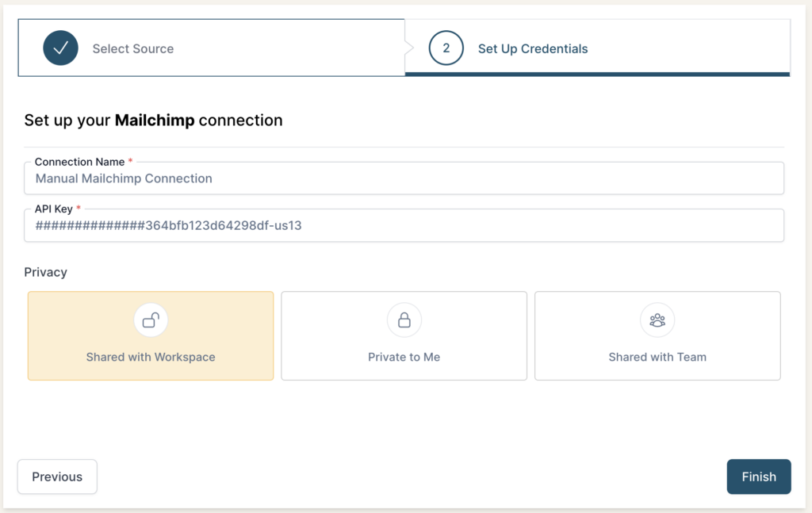Click the open padlock icon
Viewport: 812px width, 513px height.
(151, 320)
